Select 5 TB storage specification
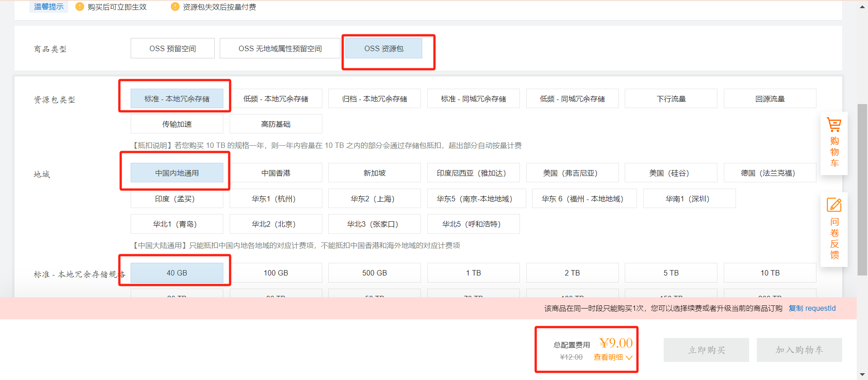Image resolution: width=868 pixels, height=380 pixels. click(671, 273)
